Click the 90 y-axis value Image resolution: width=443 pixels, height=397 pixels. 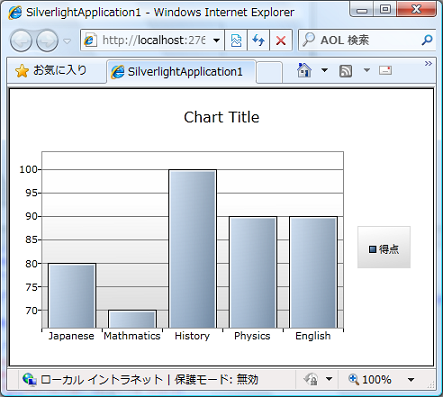point(32,216)
